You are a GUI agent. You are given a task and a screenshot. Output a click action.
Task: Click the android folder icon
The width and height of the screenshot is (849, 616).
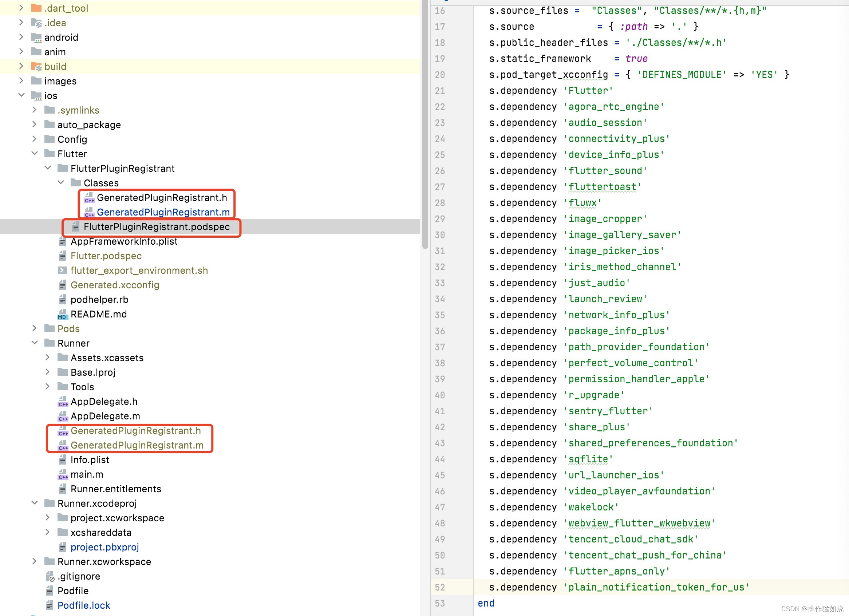pos(36,37)
